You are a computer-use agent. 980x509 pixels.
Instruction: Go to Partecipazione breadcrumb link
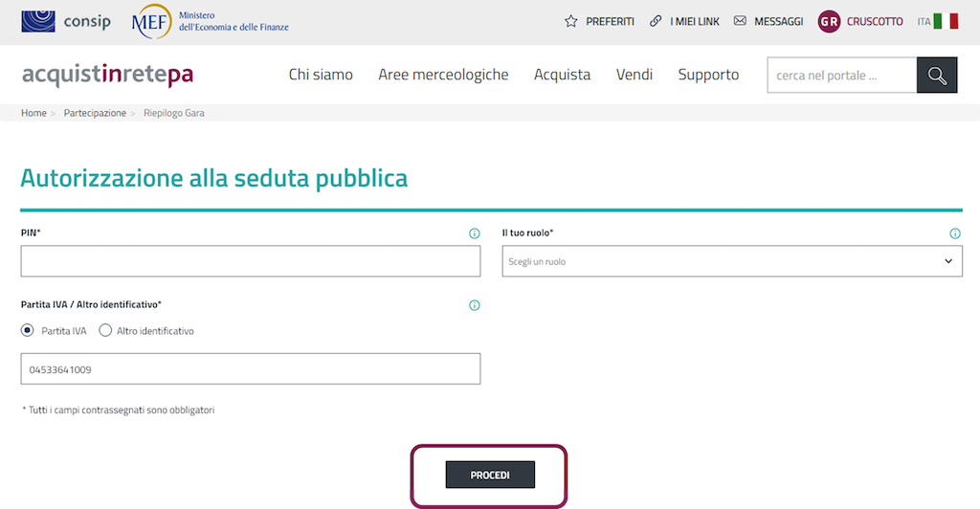point(95,113)
